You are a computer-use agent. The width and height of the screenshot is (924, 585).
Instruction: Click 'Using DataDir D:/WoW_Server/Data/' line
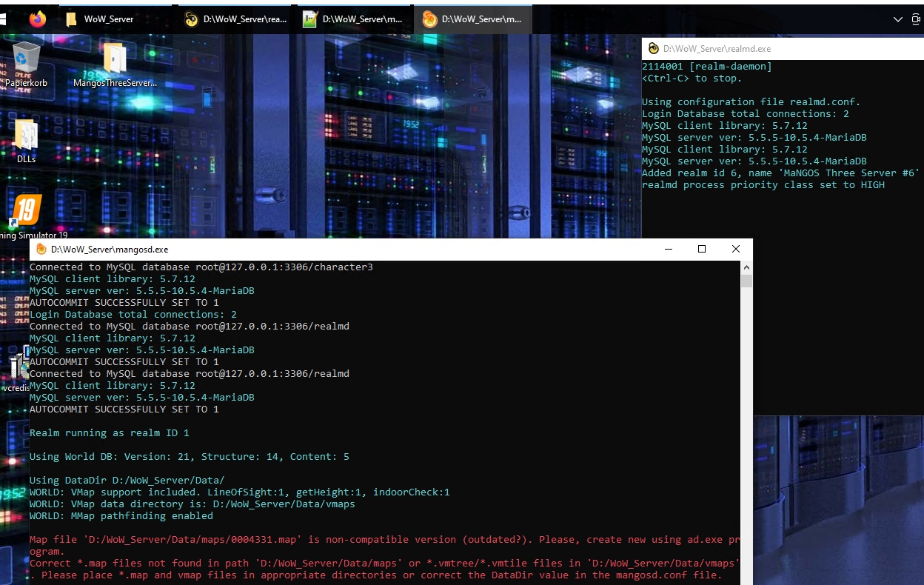click(x=127, y=481)
